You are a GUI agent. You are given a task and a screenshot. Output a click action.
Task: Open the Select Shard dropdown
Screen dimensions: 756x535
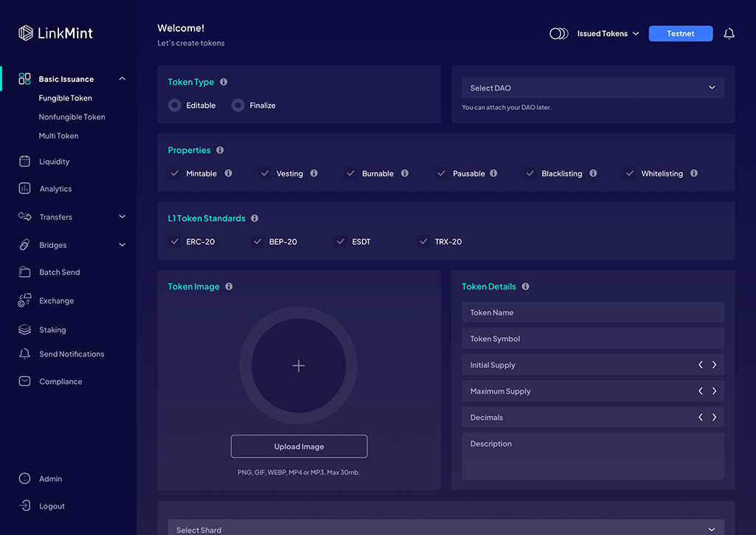pyautogui.click(x=446, y=529)
